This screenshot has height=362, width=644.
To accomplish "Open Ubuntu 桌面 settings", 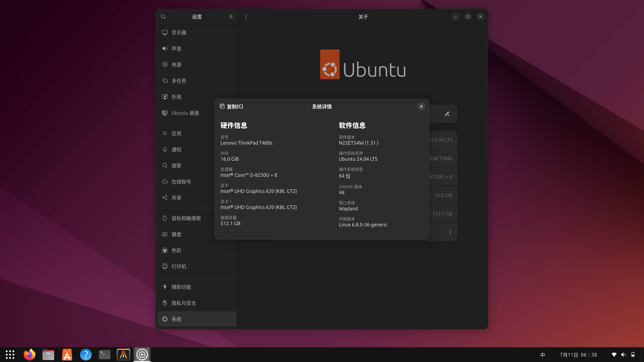I will pyautogui.click(x=186, y=113).
